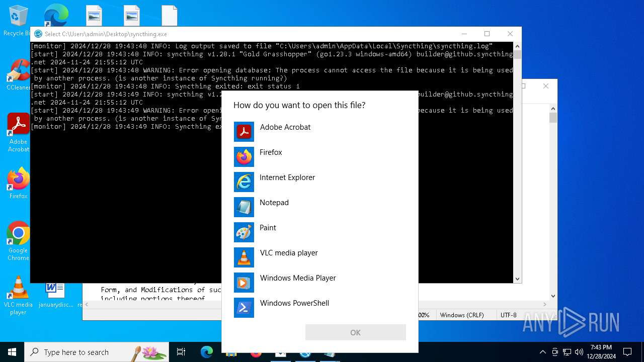Choose the Firefox icon in the open-with dialog
Image resolution: width=644 pixels, height=362 pixels.
click(x=244, y=157)
